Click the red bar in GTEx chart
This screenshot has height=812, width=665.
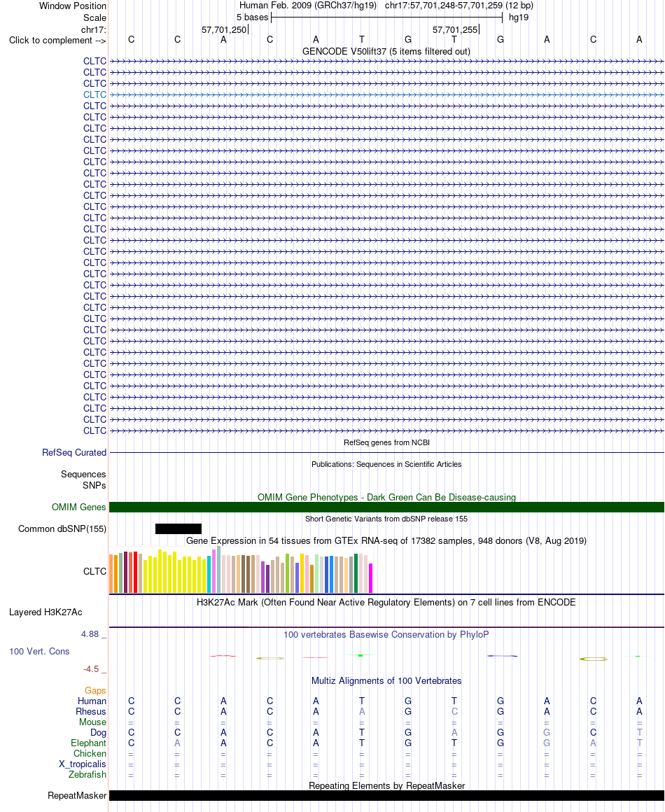pos(136,572)
